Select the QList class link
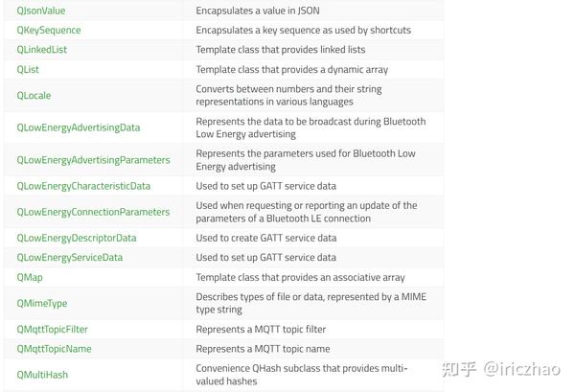Image resolution: width=575 pixels, height=392 pixels. coord(28,70)
